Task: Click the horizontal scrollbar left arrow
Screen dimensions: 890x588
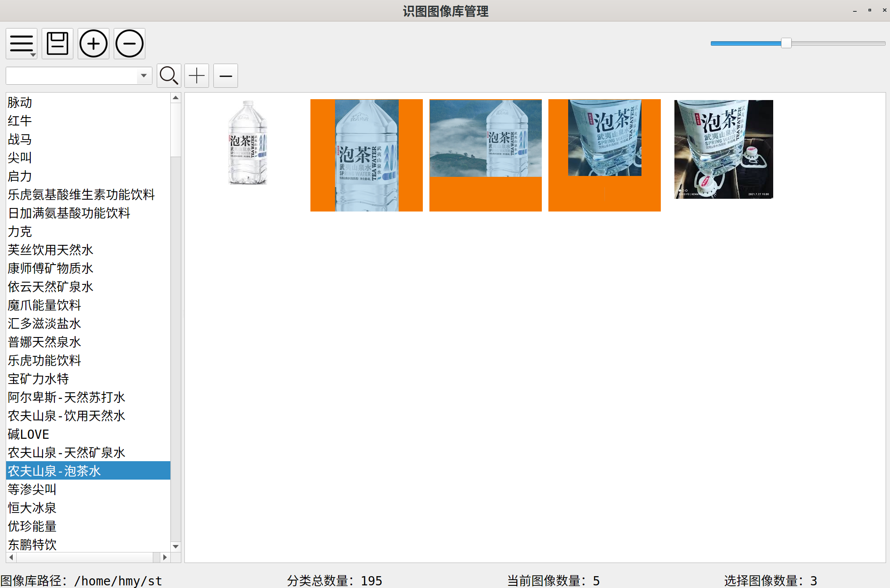Action: 11,557
